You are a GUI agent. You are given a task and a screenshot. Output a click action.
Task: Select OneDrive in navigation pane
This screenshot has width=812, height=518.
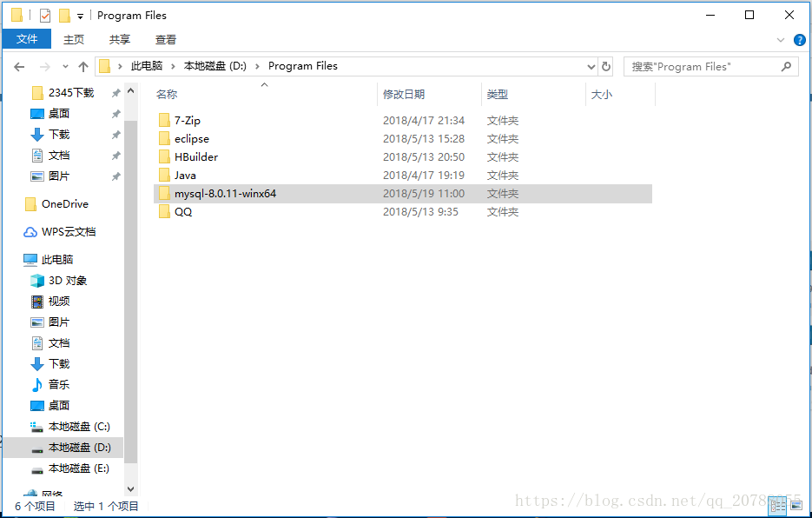coord(65,203)
